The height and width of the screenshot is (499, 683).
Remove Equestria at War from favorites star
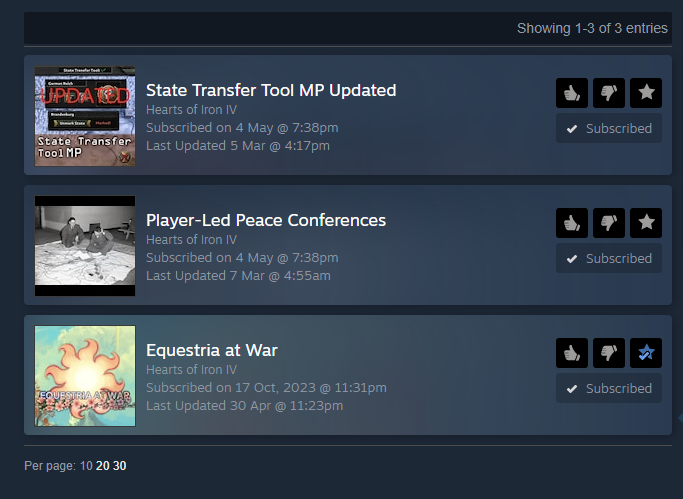[646, 353]
